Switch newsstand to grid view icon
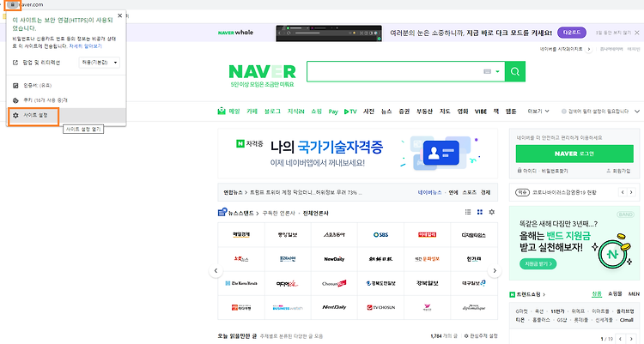 tap(480, 212)
